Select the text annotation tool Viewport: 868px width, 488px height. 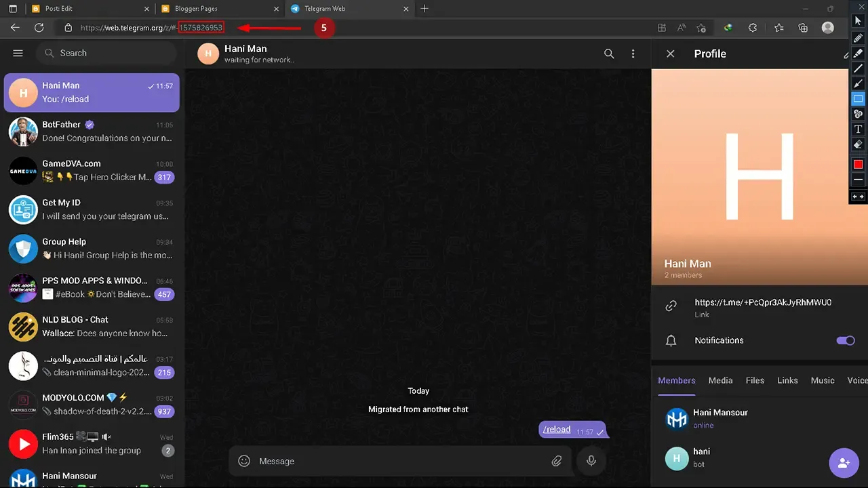click(858, 129)
